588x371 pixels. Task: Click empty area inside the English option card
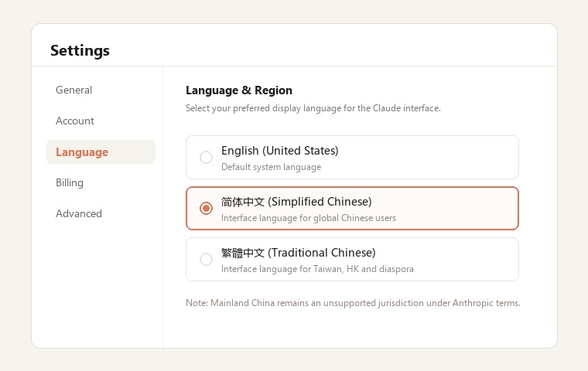tap(431, 158)
